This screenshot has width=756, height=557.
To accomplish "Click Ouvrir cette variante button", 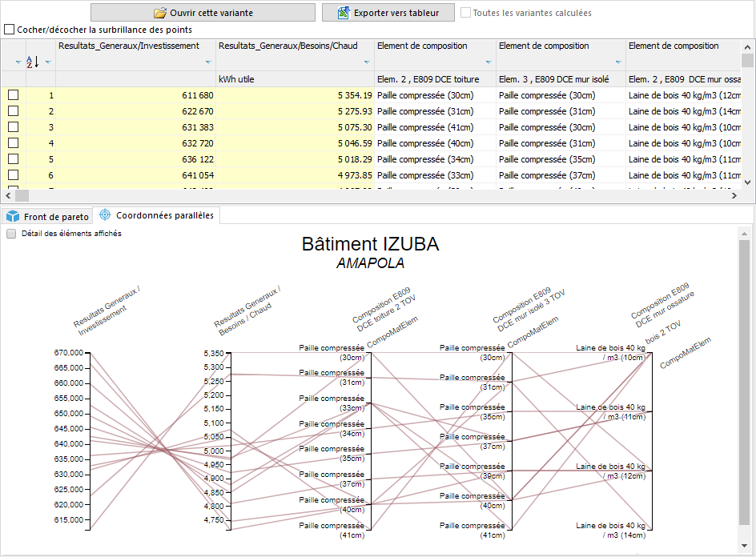I will (203, 13).
